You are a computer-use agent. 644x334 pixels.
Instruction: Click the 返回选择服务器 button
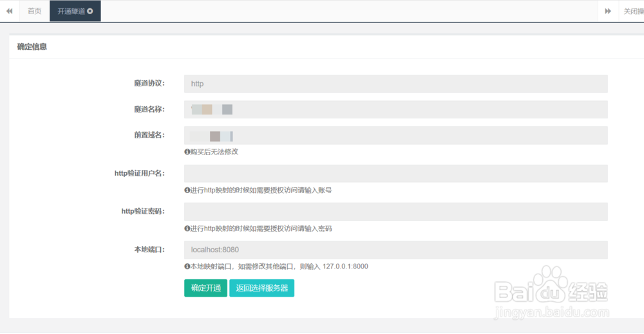click(261, 288)
